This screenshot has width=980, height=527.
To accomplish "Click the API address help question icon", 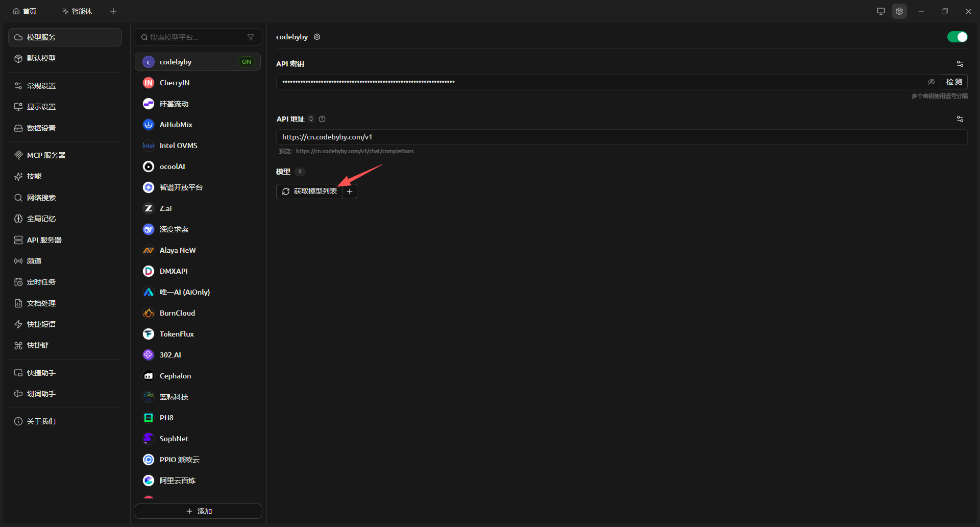I will click(x=322, y=119).
